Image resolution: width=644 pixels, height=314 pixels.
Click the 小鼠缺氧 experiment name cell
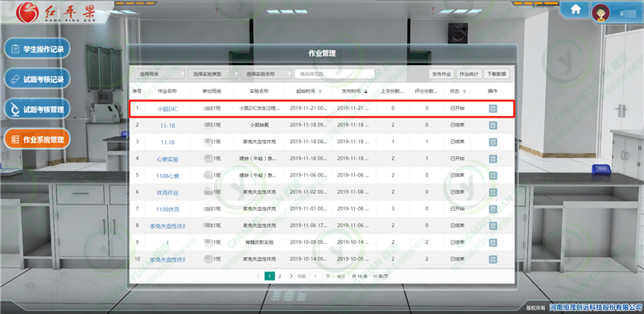click(x=259, y=125)
